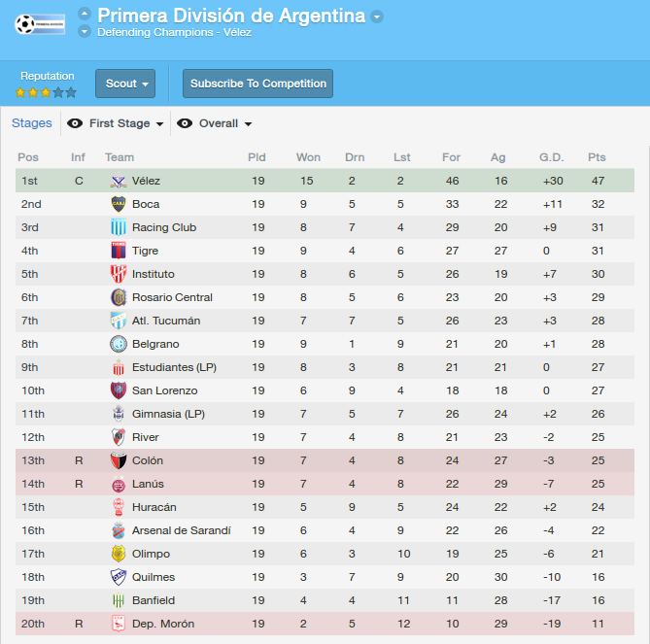650x644 pixels.
Task: Open the Overall view dropdown
Action: coord(225,123)
